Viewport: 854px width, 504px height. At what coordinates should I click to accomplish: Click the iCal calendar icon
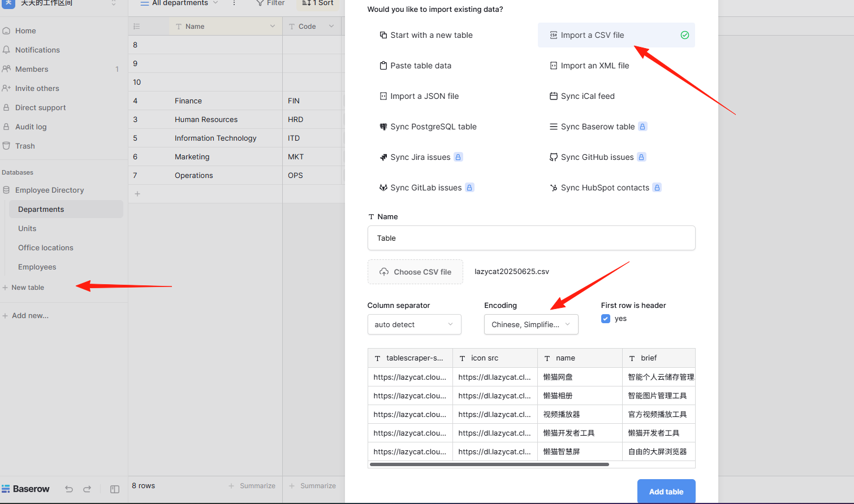coord(554,96)
